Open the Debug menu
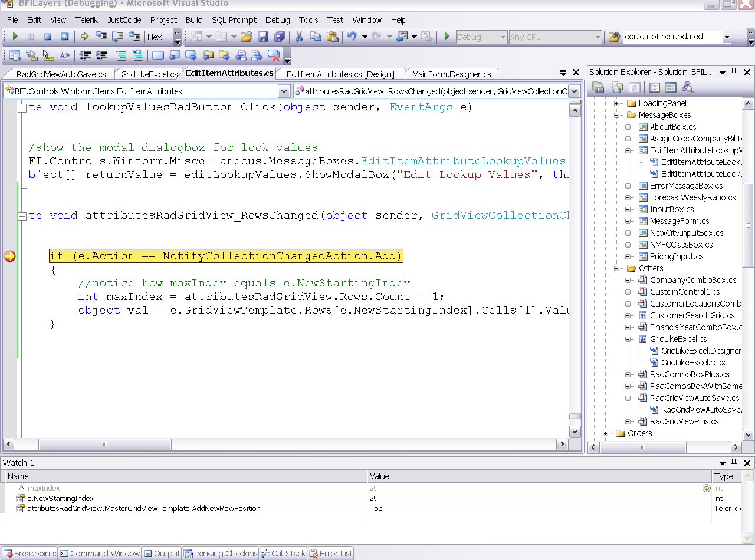755x560 pixels. pyautogui.click(x=277, y=20)
